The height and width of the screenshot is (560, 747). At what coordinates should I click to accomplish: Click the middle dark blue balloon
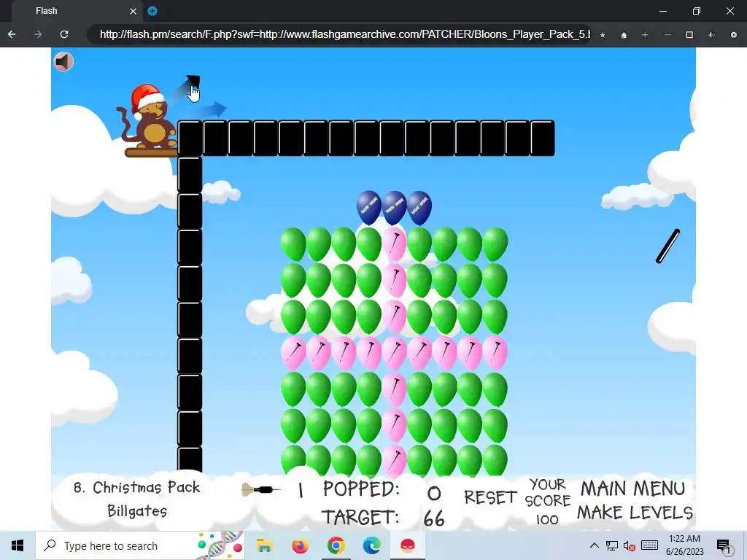point(394,208)
